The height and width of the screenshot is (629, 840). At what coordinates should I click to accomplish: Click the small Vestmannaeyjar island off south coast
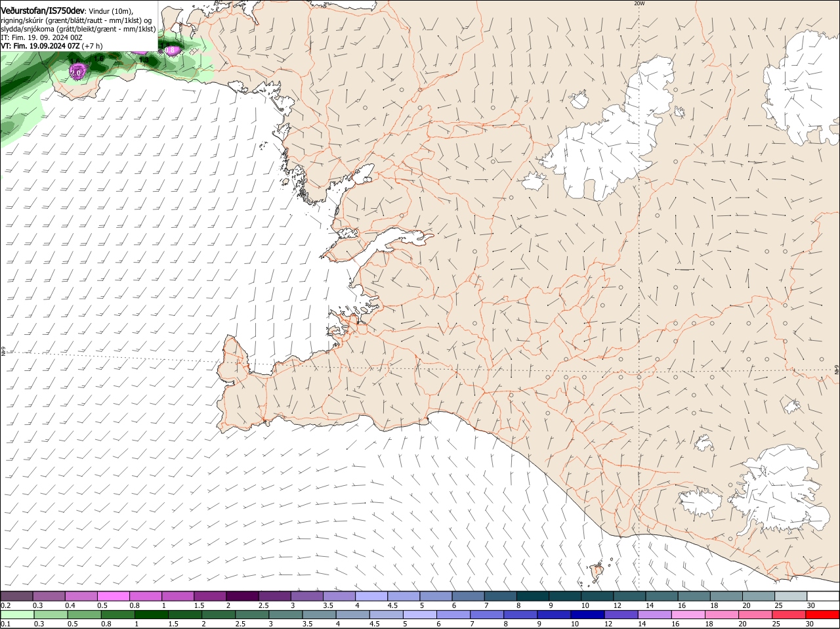[597, 572]
